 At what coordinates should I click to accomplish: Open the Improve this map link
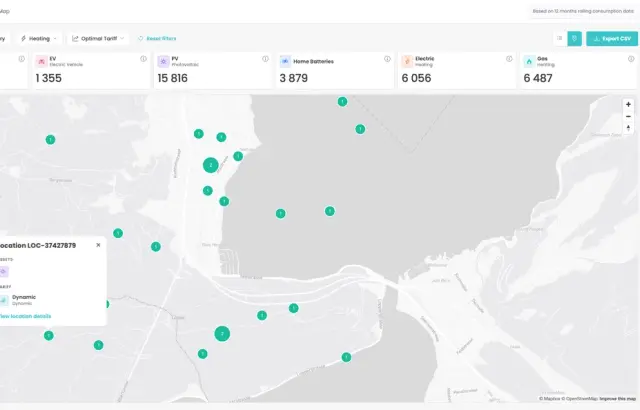pyautogui.click(x=618, y=399)
